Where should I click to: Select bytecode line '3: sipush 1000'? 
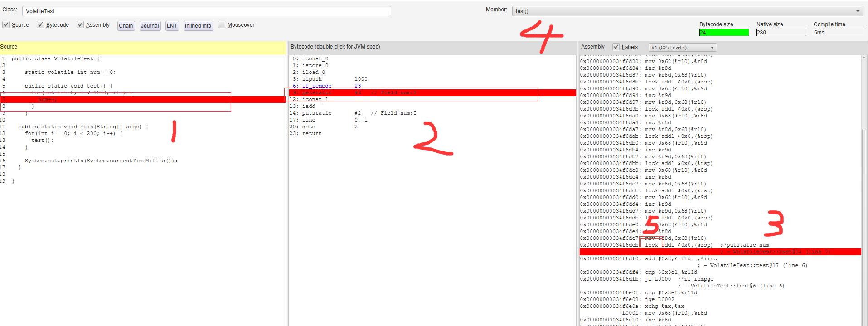(x=330, y=79)
